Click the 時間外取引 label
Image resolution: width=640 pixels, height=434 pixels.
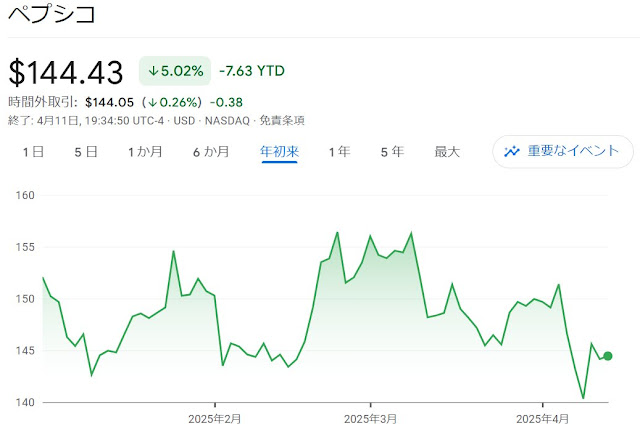coord(42,102)
